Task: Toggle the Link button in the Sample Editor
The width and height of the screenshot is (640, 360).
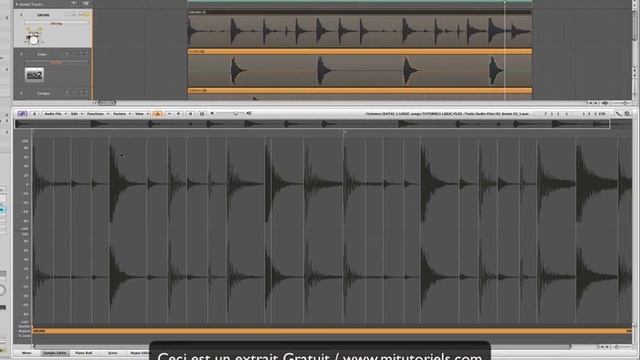Action: [22, 114]
